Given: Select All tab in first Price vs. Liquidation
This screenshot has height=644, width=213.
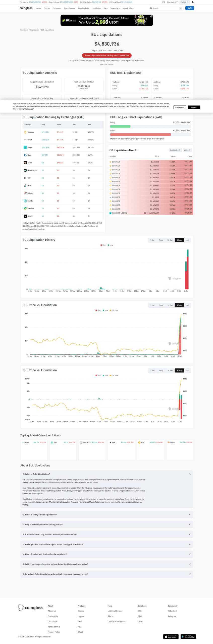Looking at the screenshot, I should 187,305.
